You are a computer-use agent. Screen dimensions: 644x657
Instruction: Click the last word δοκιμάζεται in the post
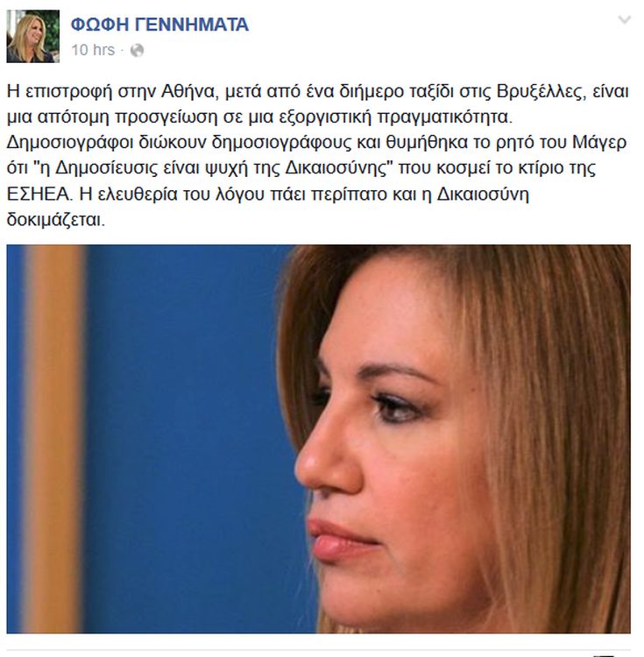[56, 220]
